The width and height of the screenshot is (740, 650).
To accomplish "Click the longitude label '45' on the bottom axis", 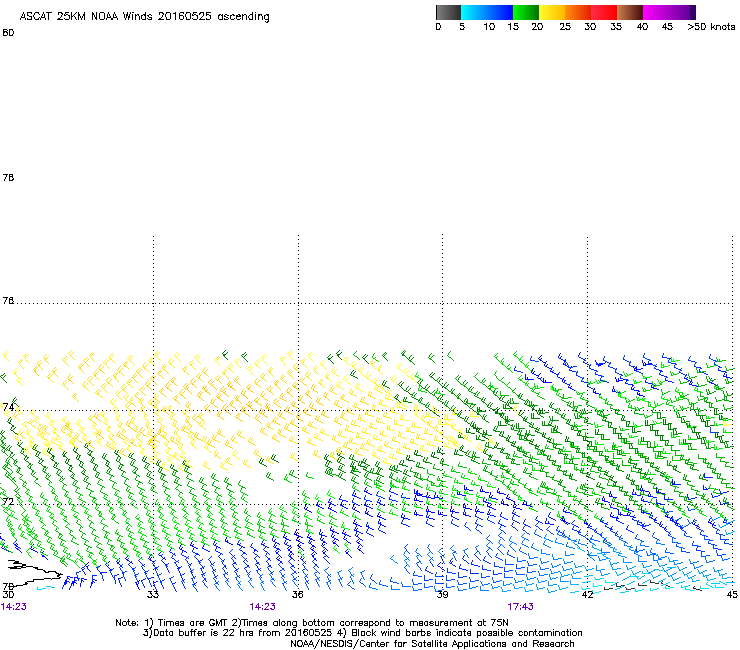I will tap(732, 594).
